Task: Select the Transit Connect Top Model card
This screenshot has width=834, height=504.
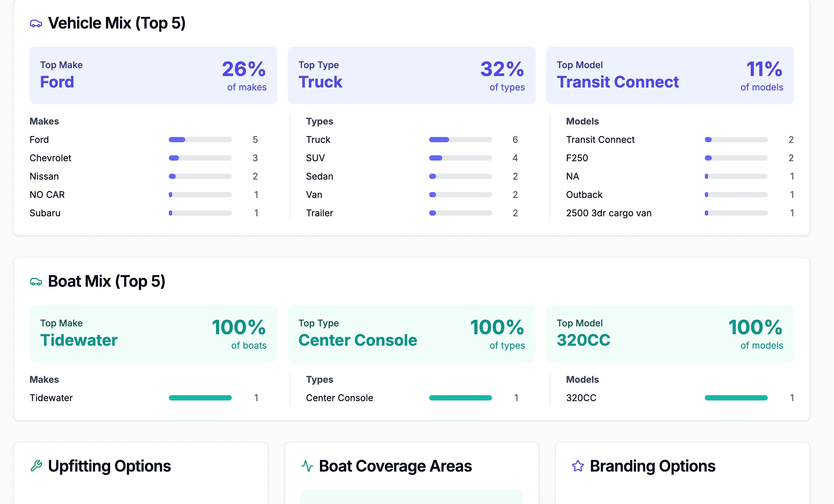Action: tap(670, 75)
